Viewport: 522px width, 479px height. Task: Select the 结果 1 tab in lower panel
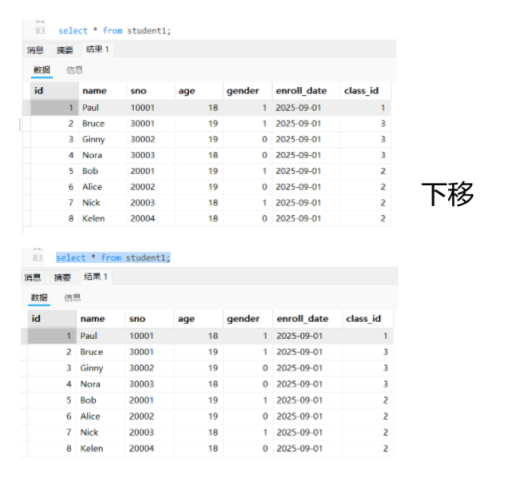[96, 277]
